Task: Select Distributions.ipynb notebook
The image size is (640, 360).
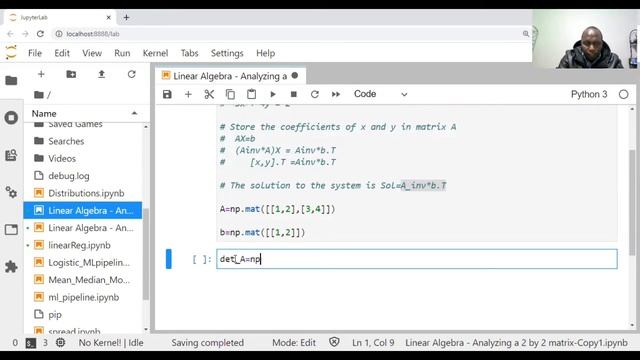Action: point(83,193)
